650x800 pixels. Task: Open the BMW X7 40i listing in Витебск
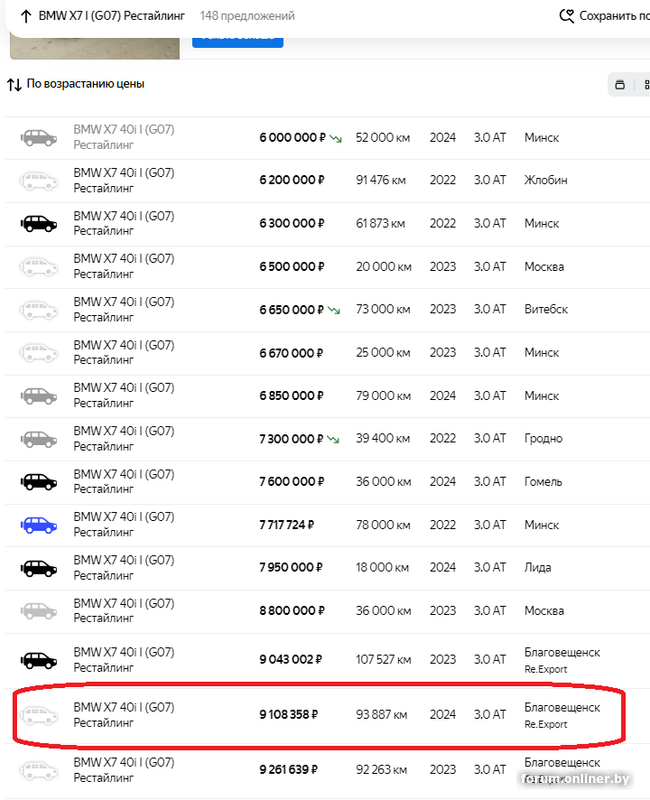(123, 309)
